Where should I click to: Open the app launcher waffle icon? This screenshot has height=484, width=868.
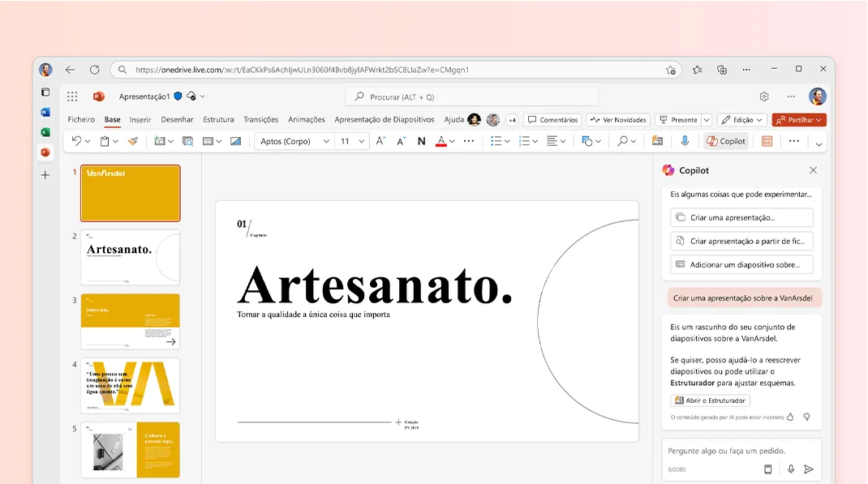tap(72, 96)
